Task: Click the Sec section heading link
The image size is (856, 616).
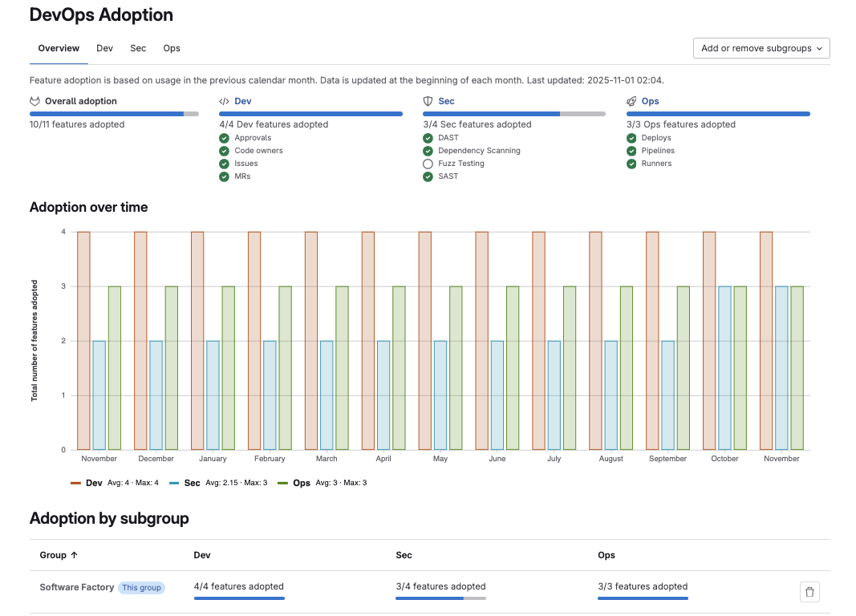Action: (x=446, y=101)
